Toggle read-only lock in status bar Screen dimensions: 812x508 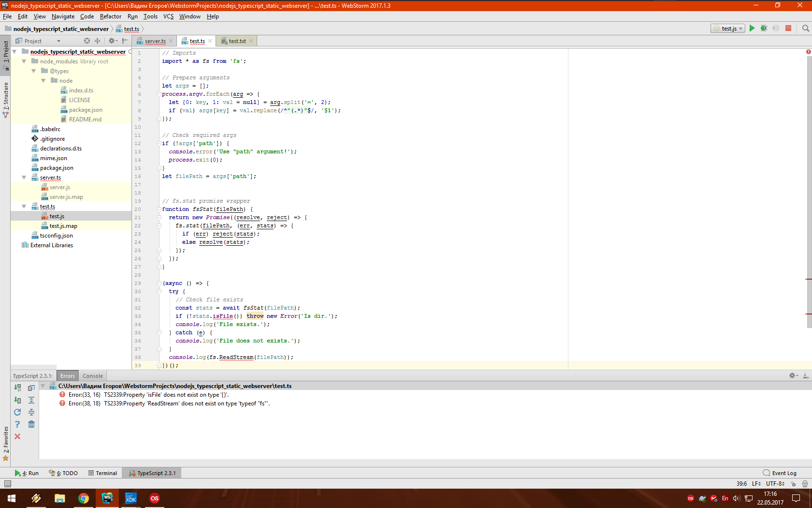point(794,483)
